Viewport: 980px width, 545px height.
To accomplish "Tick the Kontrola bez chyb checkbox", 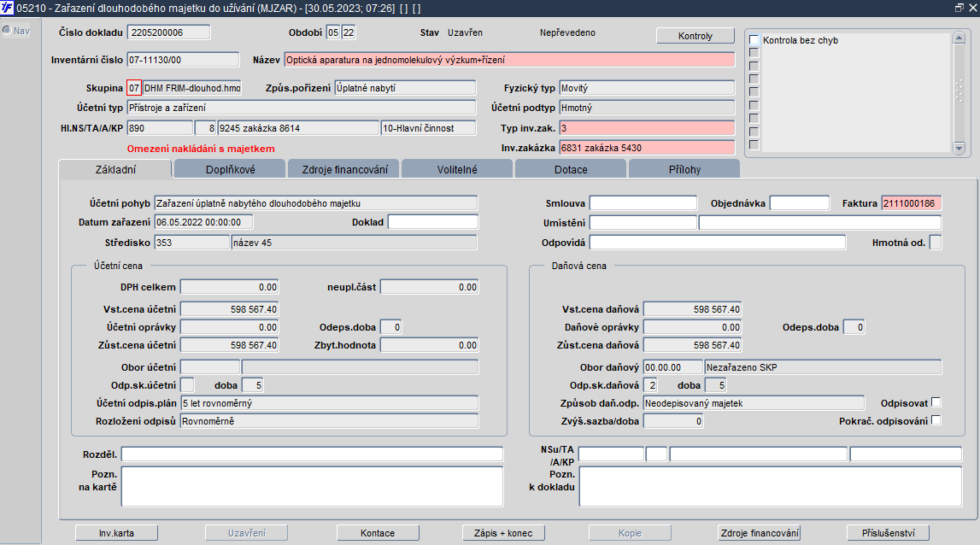I will pyautogui.click(x=754, y=40).
